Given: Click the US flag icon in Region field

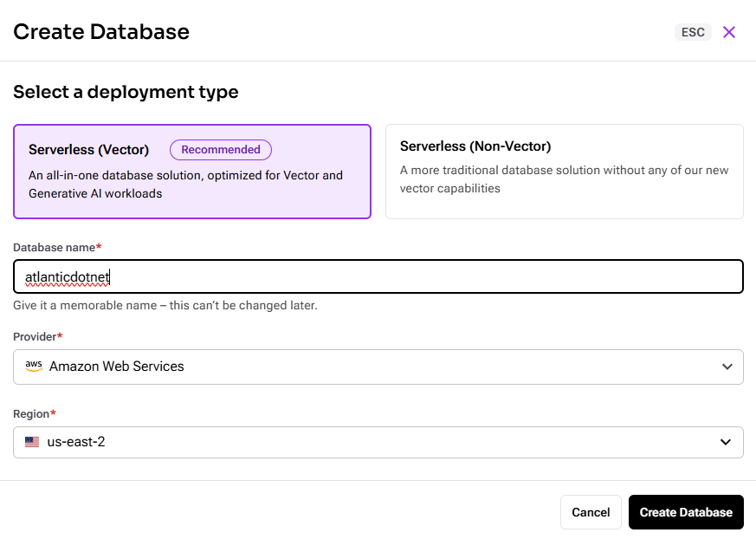Looking at the screenshot, I should coord(32,442).
